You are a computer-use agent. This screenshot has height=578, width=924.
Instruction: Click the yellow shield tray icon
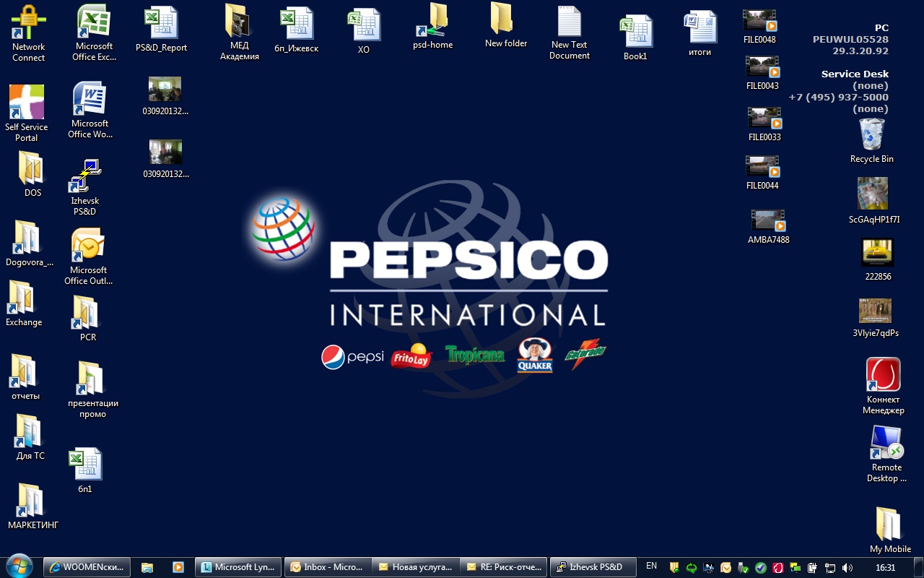[x=674, y=568]
